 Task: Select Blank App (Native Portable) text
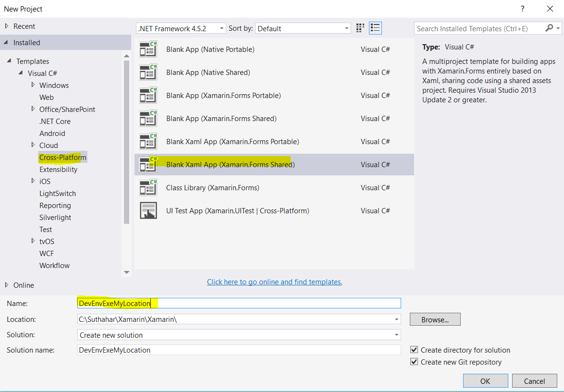pos(210,49)
